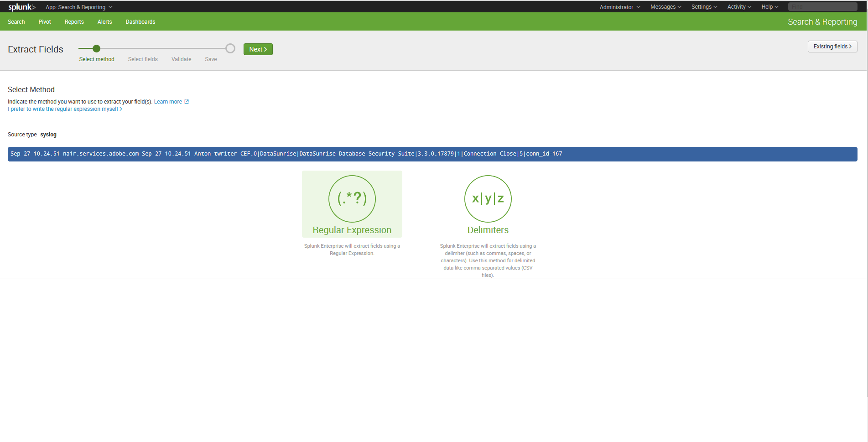Open the Messages dropdown

pyautogui.click(x=665, y=7)
